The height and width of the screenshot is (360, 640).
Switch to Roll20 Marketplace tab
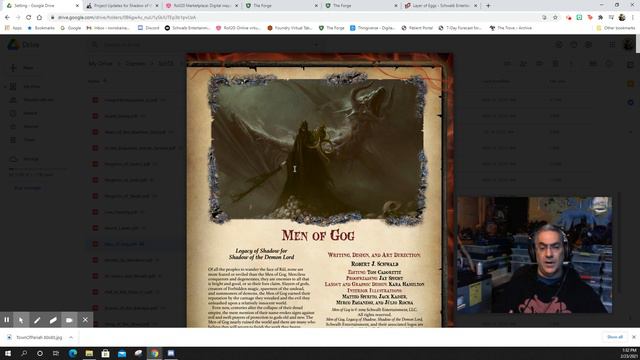(x=202, y=6)
